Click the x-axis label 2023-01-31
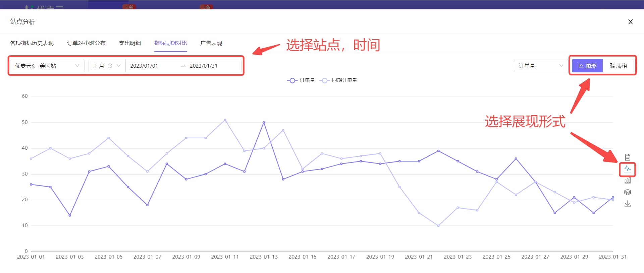The width and height of the screenshot is (644, 273). [x=613, y=257]
